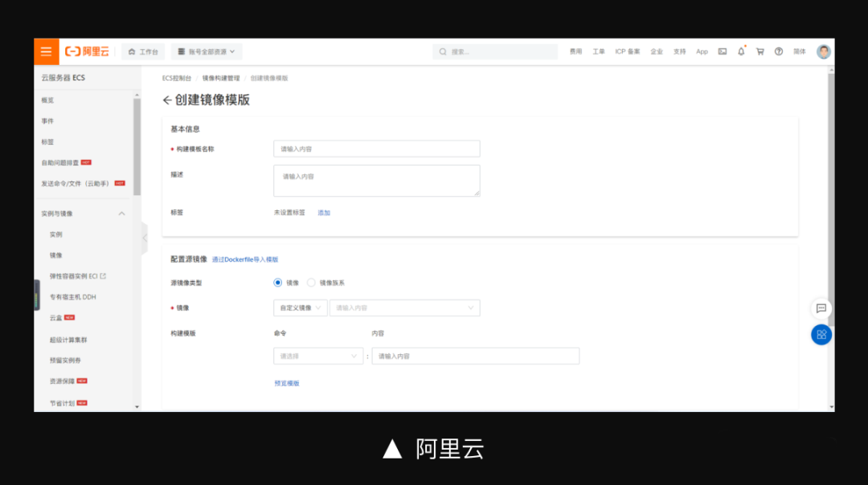Click sidebar scrollbar up arrow
Image resolution: width=868 pixels, height=485 pixels.
[137, 96]
